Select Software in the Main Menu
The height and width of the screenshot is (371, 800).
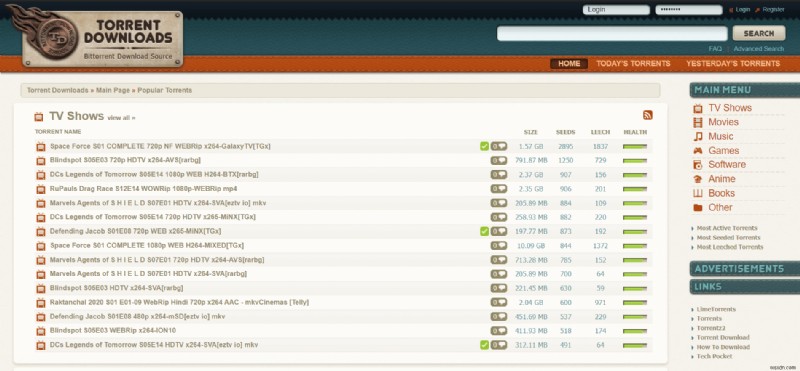click(727, 164)
